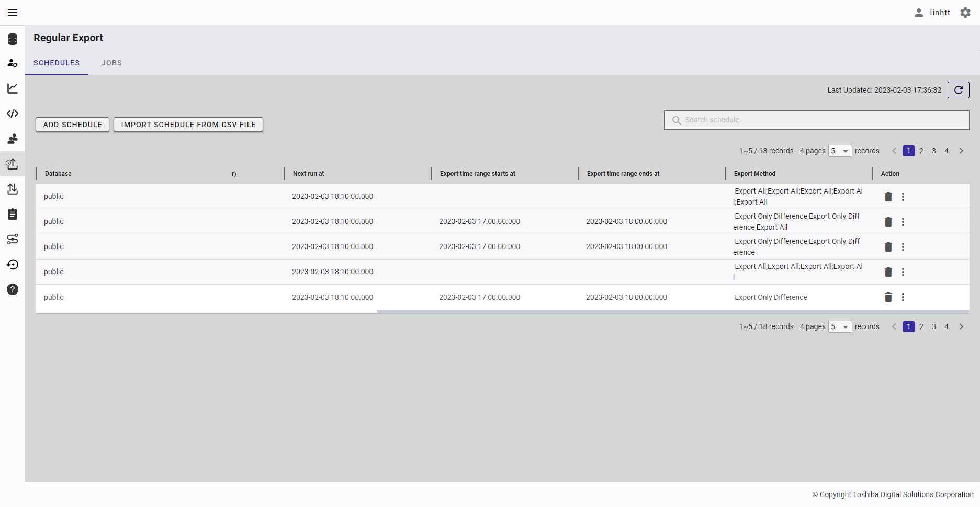
Task: Open the user settings sidebar icon
Action: [13, 63]
